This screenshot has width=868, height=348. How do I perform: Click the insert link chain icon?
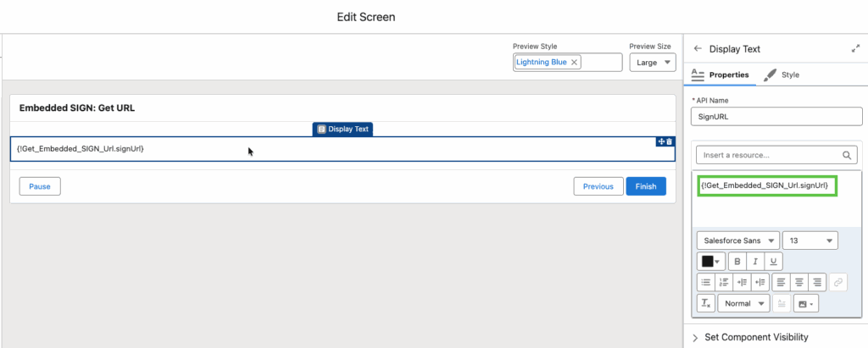coord(838,282)
